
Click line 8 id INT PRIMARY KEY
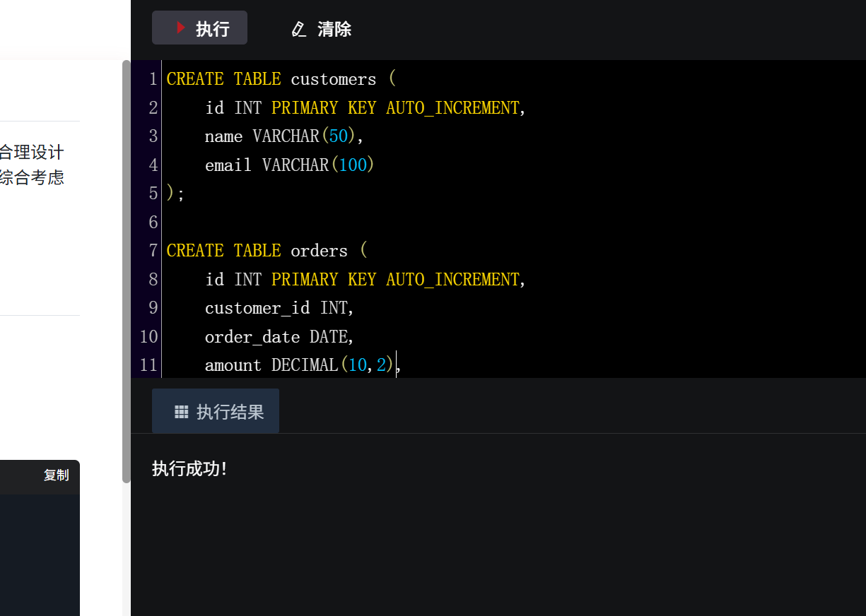(366, 280)
